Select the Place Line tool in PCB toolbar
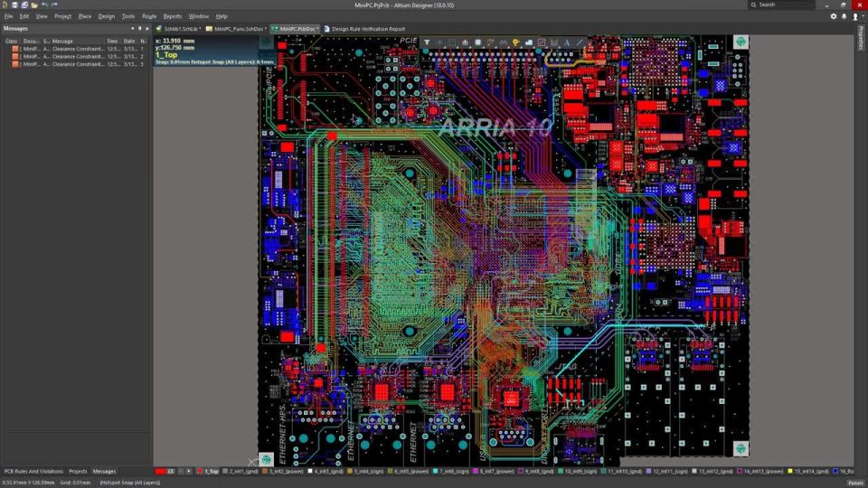Image resolution: width=868 pixels, height=488 pixels. [580, 42]
